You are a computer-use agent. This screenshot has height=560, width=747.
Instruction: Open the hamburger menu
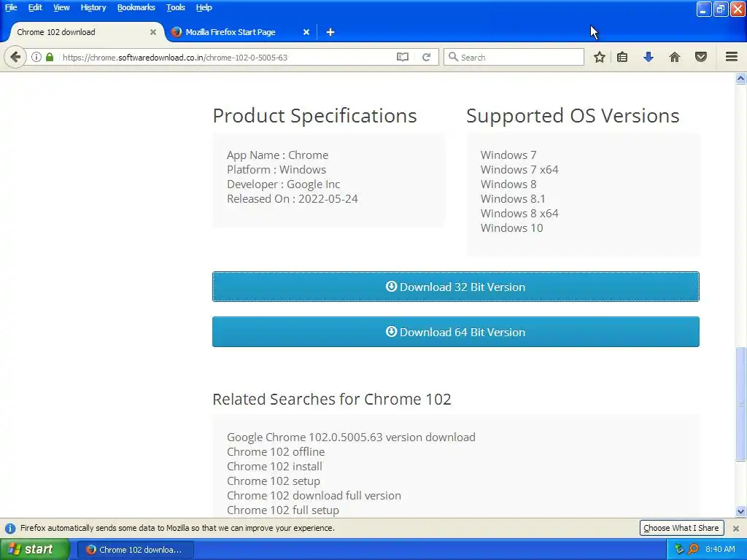click(732, 57)
